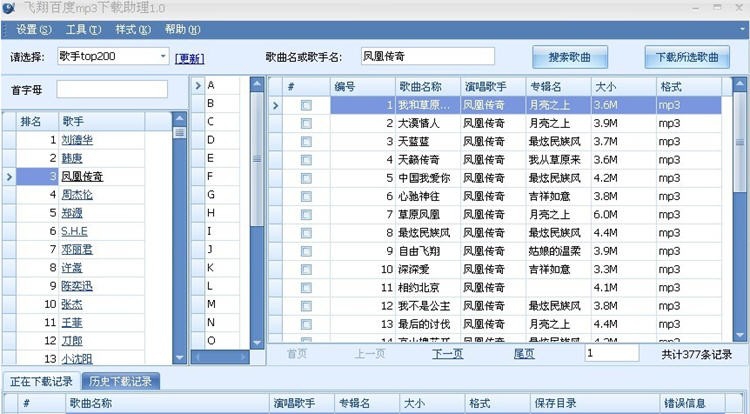Open the 帮助(H) menu

click(182, 30)
